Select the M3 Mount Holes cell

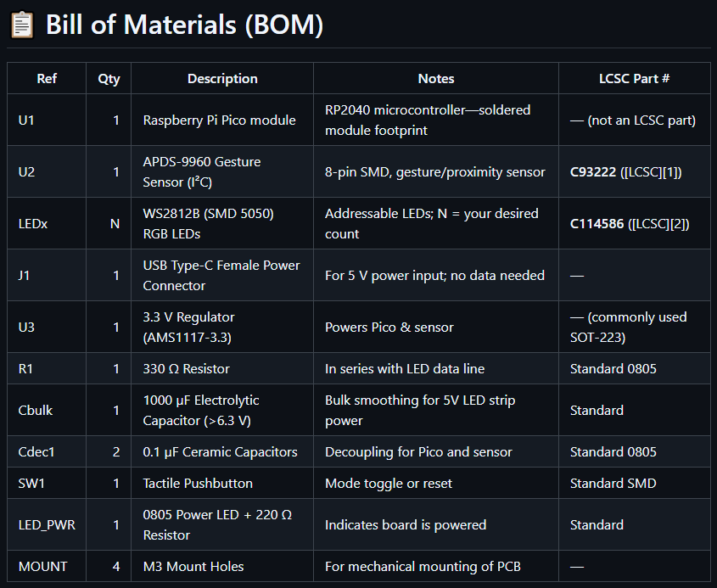193,567
